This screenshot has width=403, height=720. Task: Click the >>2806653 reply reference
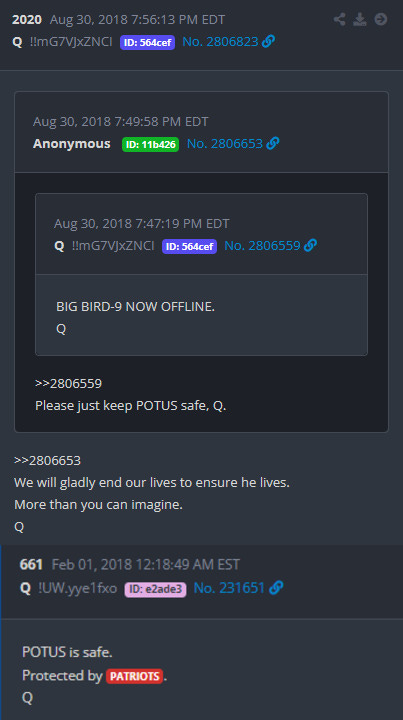47,461
